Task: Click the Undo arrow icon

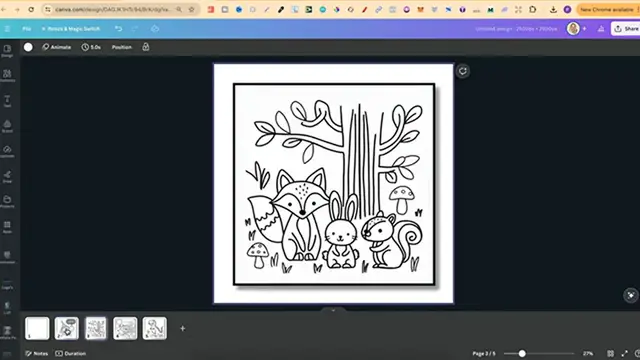Action: tap(118, 29)
